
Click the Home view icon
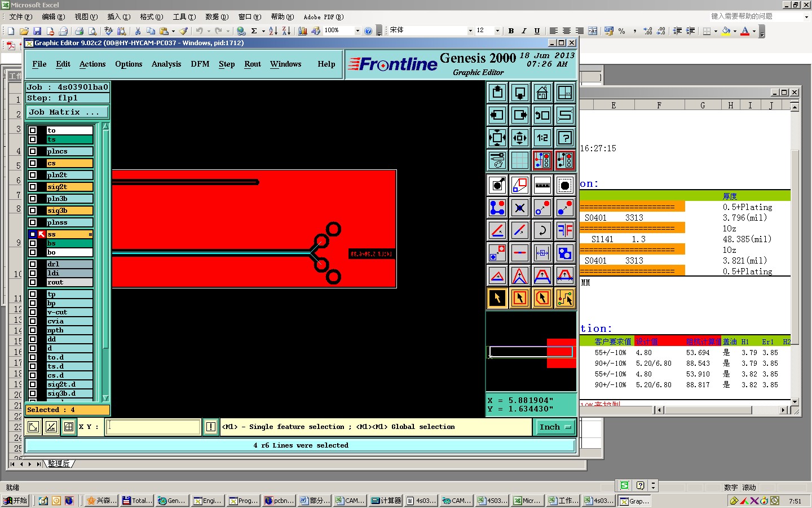[542, 93]
